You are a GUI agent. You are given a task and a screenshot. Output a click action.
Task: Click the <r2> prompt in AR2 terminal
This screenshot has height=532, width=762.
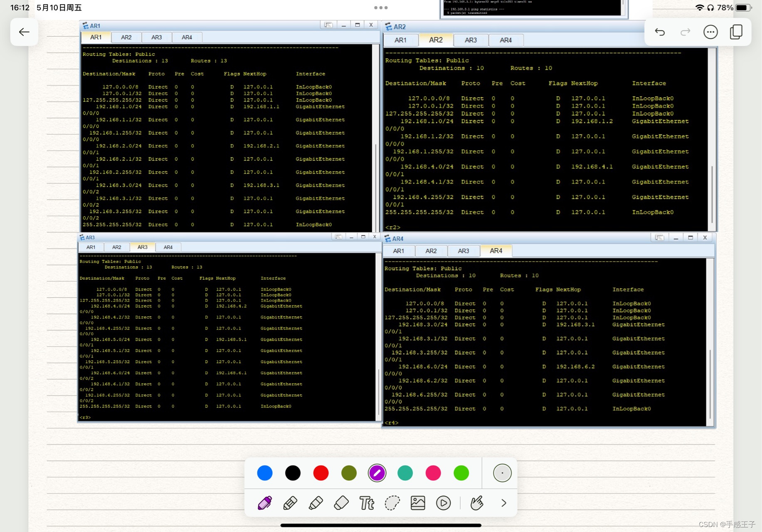pos(393,227)
